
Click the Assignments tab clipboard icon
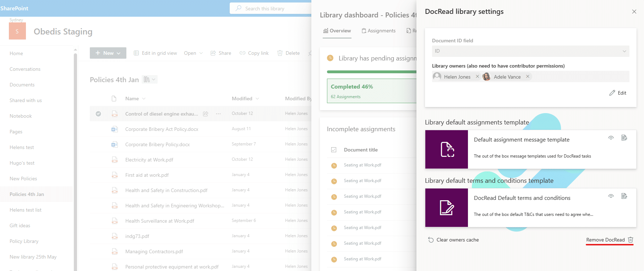click(x=364, y=31)
